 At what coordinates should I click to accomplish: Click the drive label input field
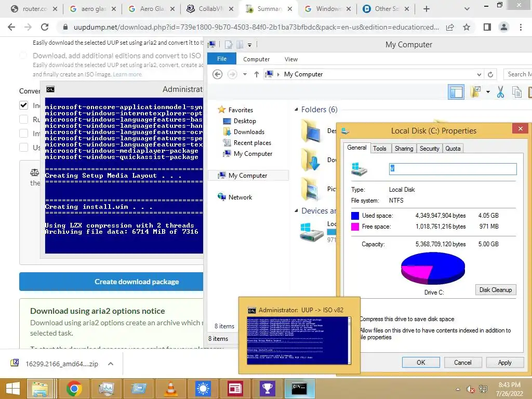pos(453,169)
